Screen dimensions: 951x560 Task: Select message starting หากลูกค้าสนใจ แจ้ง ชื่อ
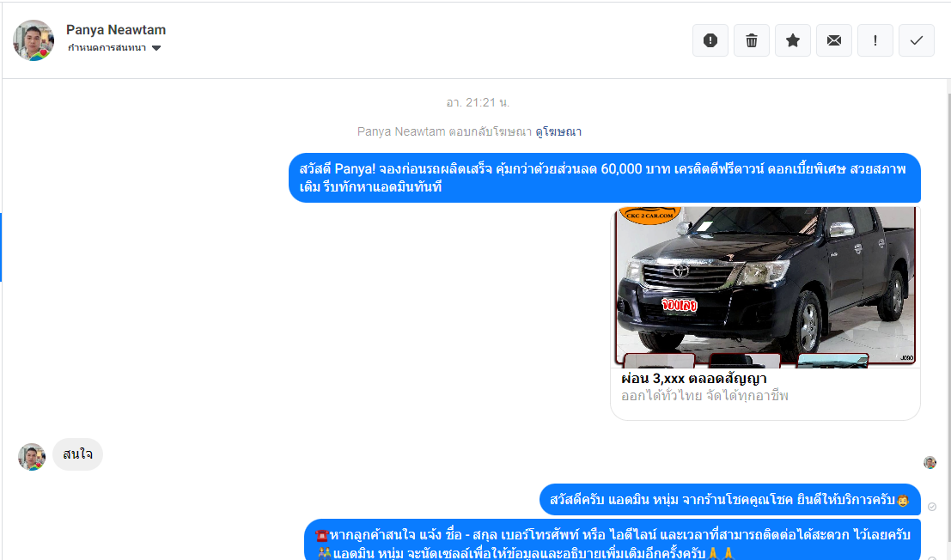pyautogui.click(x=613, y=540)
